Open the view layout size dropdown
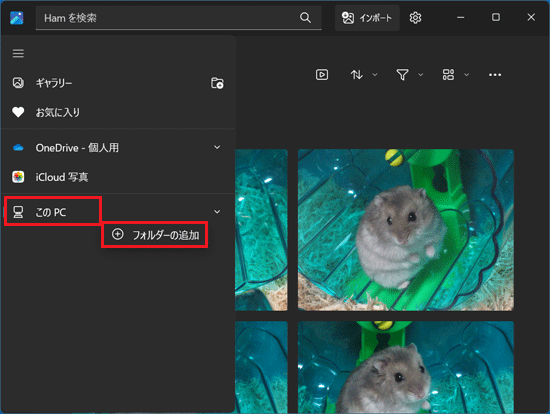The height and width of the screenshot is (414, 550). pyautogui.click(x=455, y=75)
